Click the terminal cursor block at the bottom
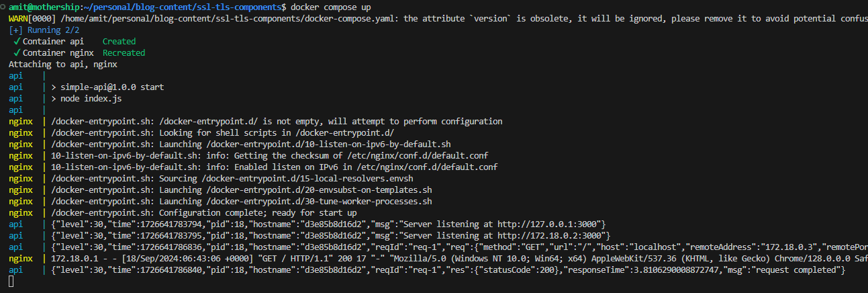Image resolution: width=868 pixels, height=293 pixels. (x=11, y=282)
